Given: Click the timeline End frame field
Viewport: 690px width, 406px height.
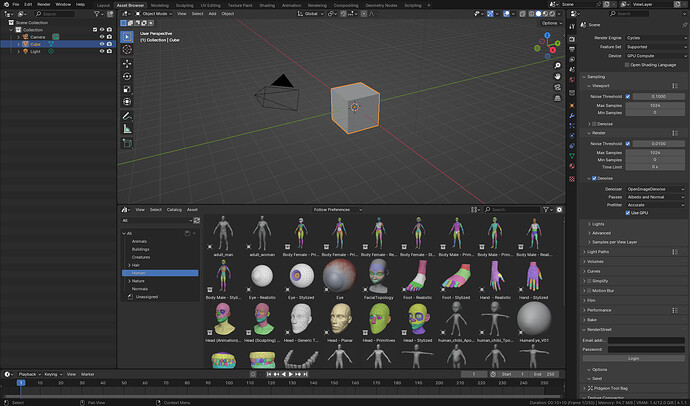Looking at the screenshot, I should (543, 374).
